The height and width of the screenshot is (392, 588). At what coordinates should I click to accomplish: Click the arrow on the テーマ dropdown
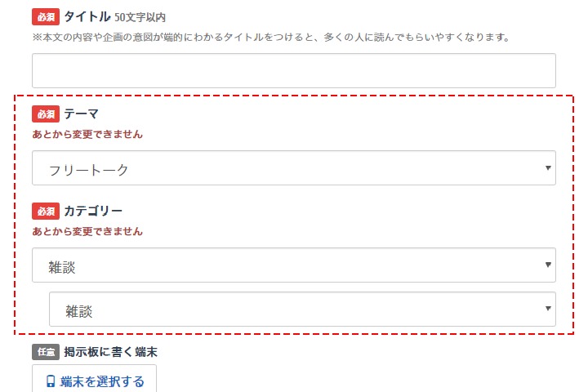[546, 168]
